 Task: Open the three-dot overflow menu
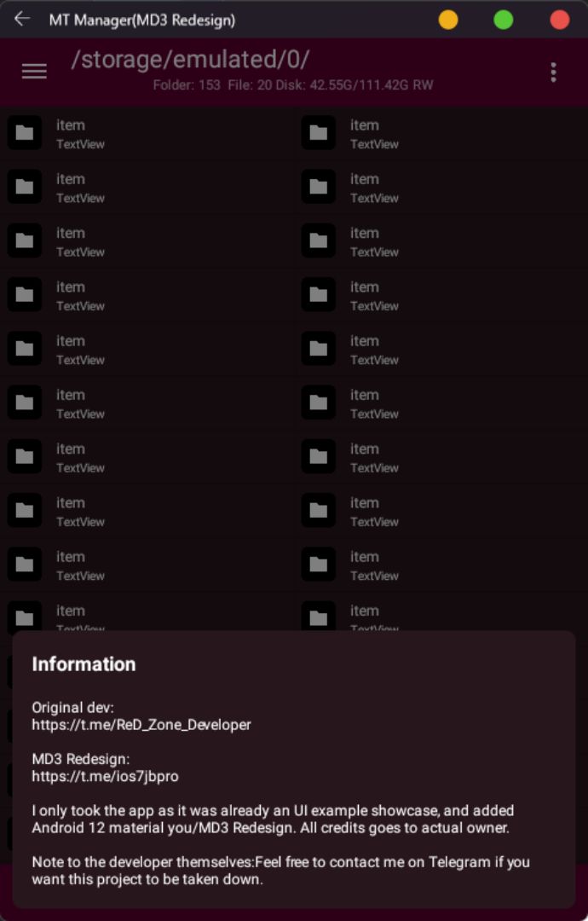click(x=553, y=72)
